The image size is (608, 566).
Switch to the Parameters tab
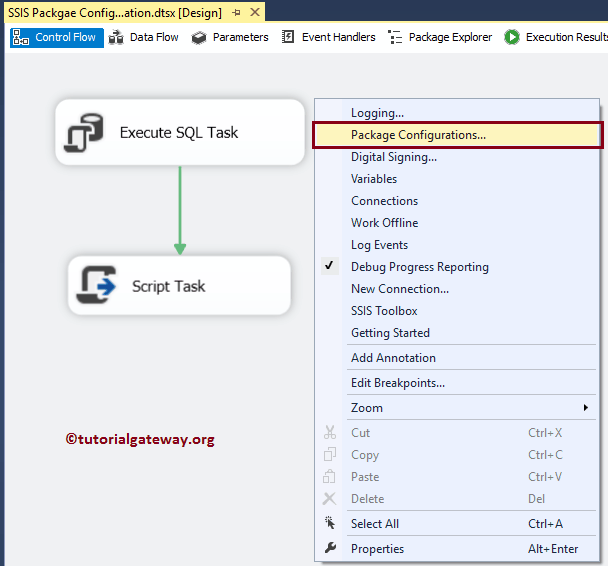230,38
